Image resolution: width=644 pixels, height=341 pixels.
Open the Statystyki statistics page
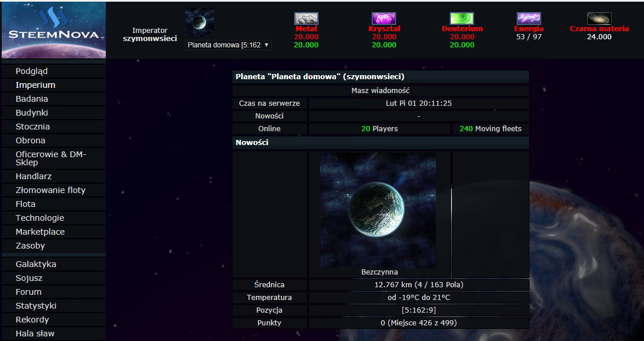click(x=36, y=306)
